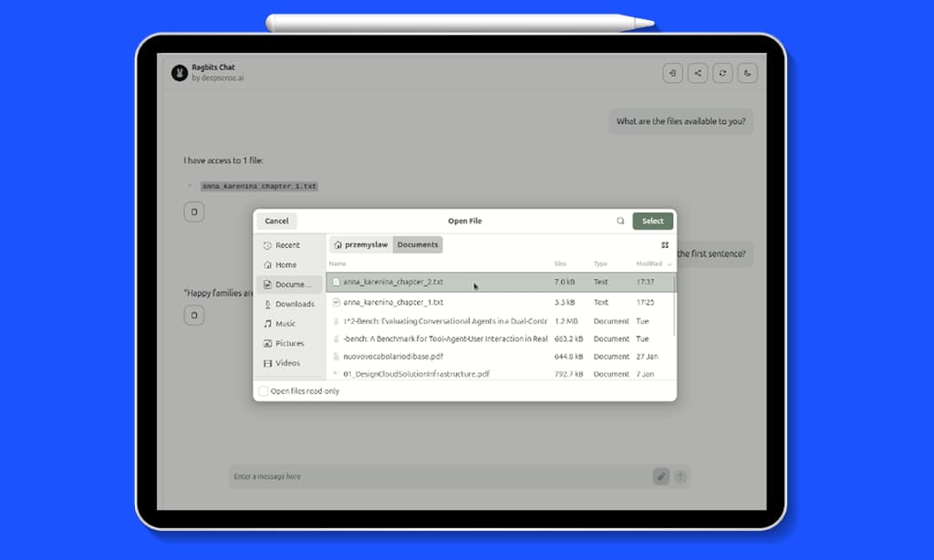Collapse the anna_karenina_chapter_1.txt source entry
This screenshot has height=560, width=934.
coord(188,186)
